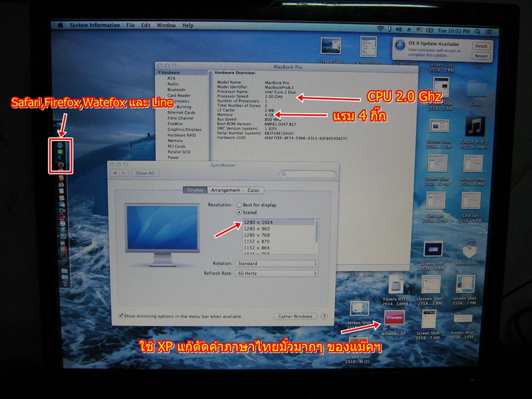This screenshot has width=532, height=399.
Task: Click the back arrow in SyncMaster toolbar
Action: (115, 173)
